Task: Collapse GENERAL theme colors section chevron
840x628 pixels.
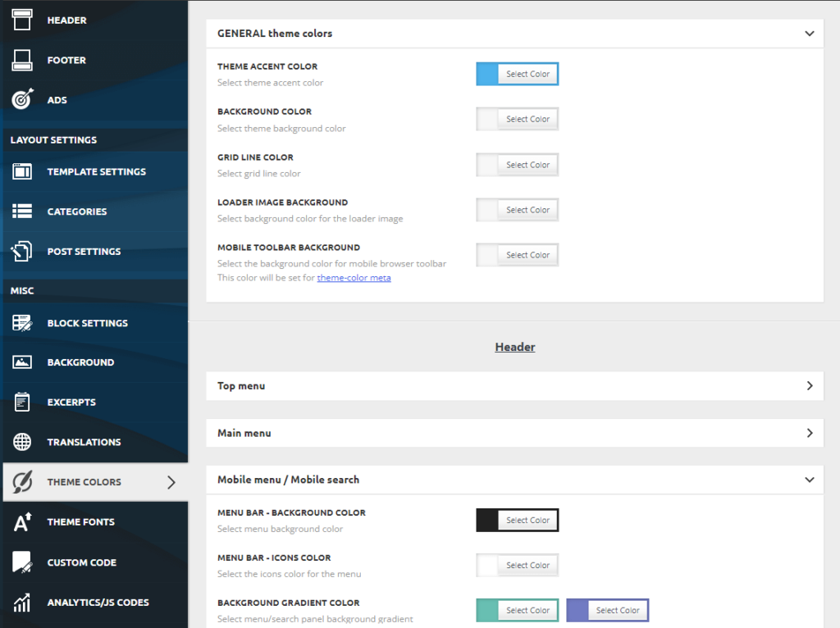Action: [x=810, y=33]
